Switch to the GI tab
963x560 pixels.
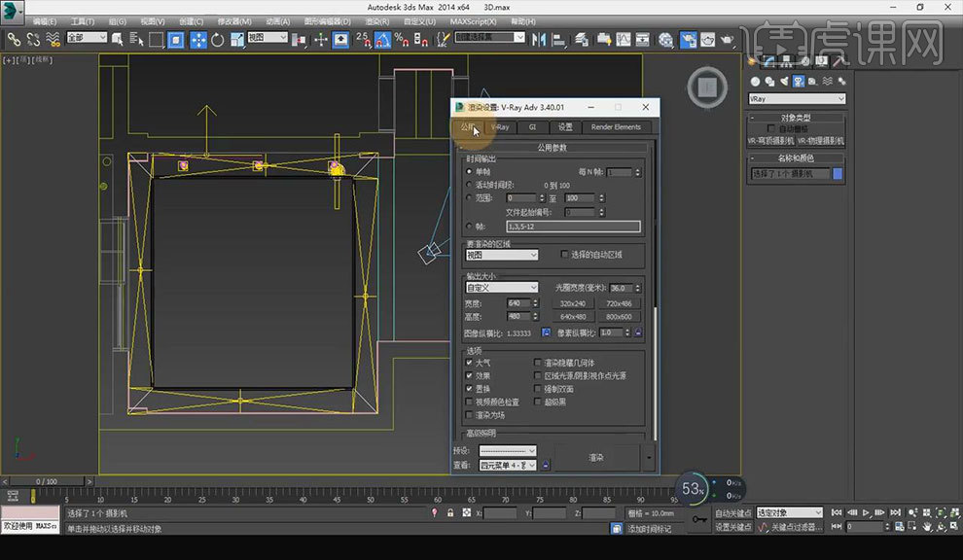[532, 127]
